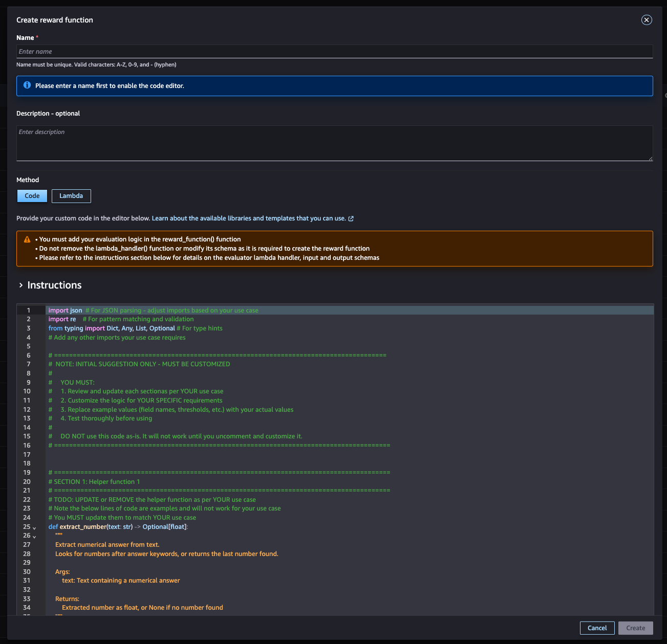Click 'Do not remove the lambda_handler()' warning text
This screenshot has width=667, height=644.
click(203, 249)
